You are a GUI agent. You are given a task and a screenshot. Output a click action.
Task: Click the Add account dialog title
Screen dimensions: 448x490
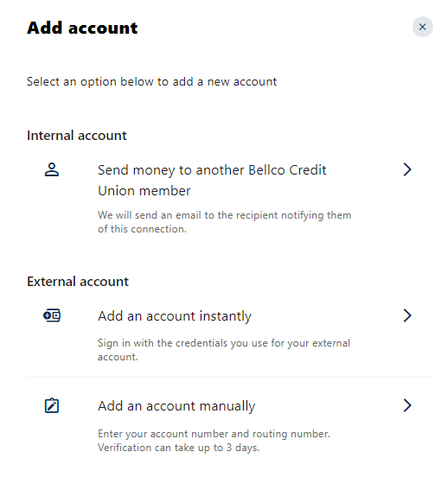coord(82,28)
